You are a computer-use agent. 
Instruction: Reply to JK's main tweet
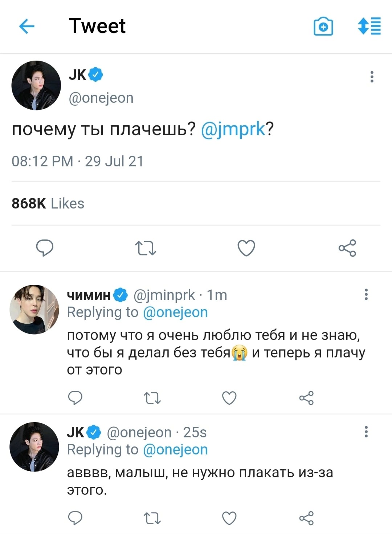coord(45,248)
